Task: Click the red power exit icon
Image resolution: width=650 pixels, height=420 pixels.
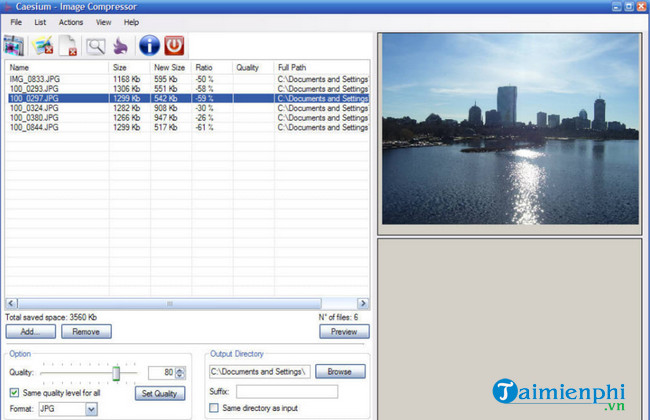Action: point(174,45)
